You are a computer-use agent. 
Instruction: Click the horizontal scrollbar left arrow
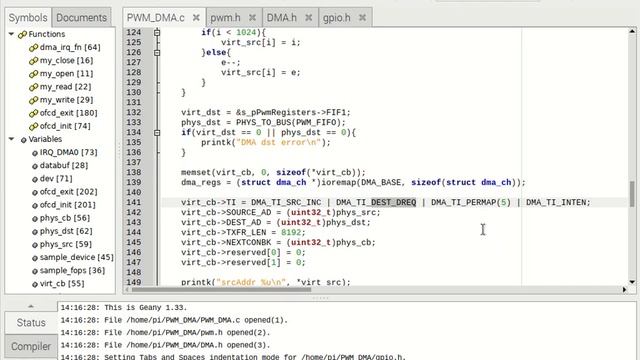coord(127,290)
